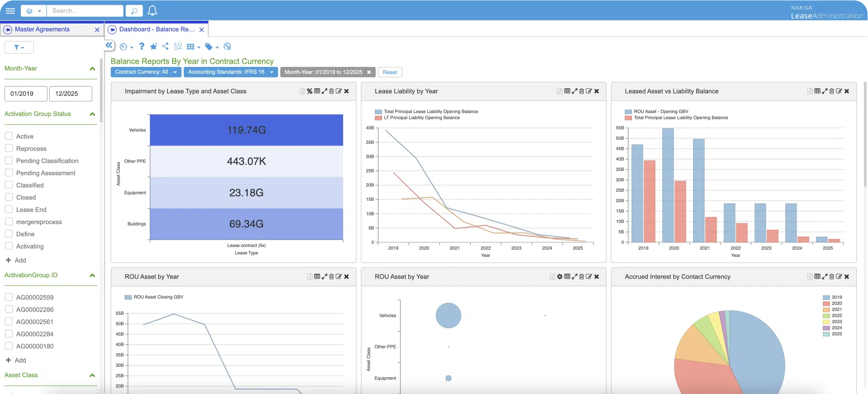
Task: Check the Active status checkbox
Action: 9,136
